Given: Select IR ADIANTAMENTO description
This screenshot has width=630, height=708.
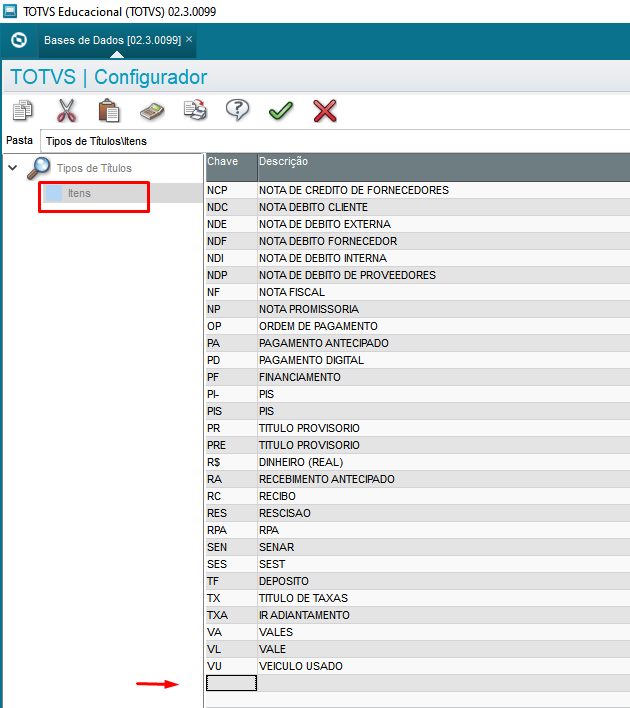Looking at the screenshot, I should click(x=444, y=615).
